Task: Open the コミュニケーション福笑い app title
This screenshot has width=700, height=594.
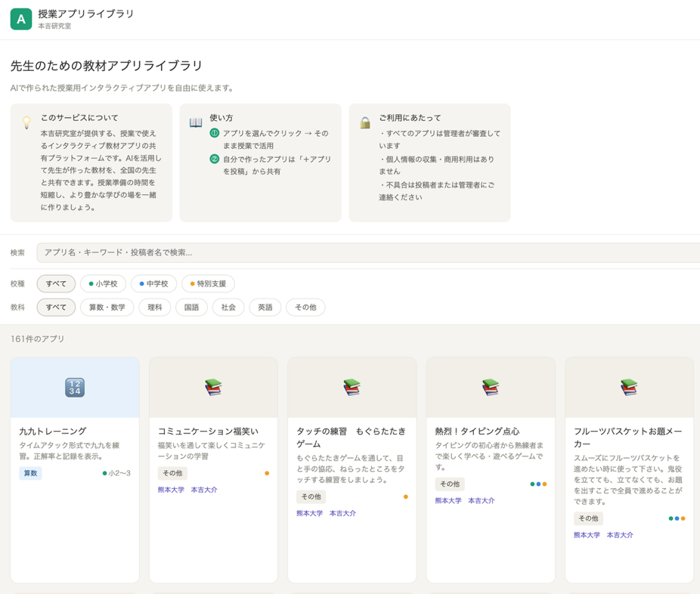Action: tap(208, 431)
